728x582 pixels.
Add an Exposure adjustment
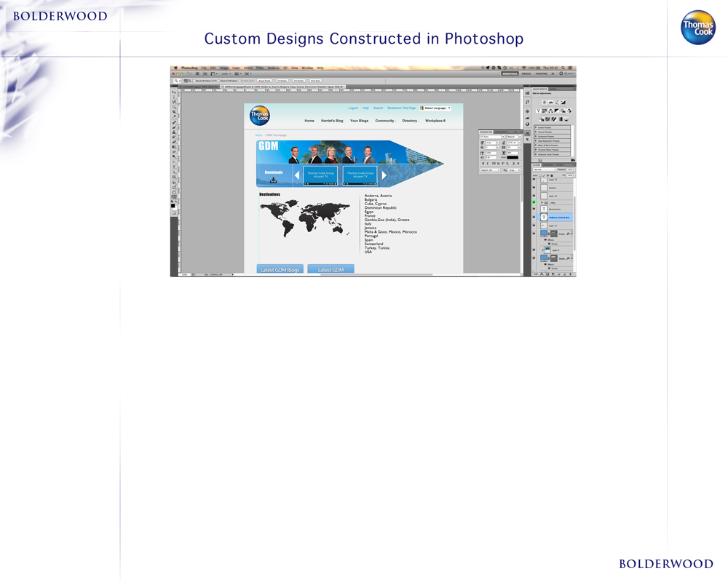coord(563,102)
